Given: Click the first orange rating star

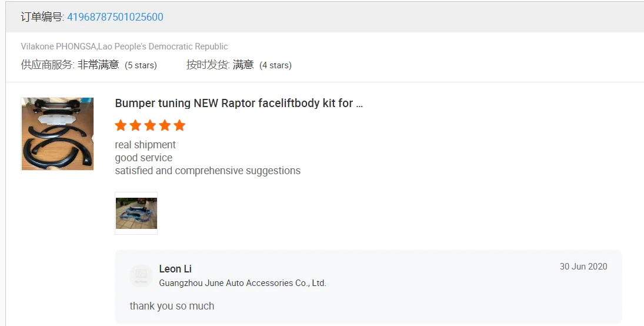Looking at the screenshot, I should 121,125.
